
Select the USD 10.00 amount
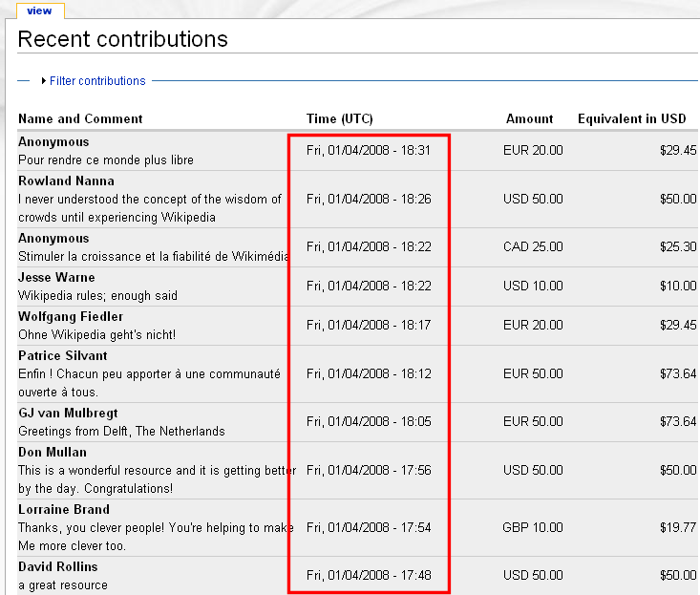(x=533, y=286)
